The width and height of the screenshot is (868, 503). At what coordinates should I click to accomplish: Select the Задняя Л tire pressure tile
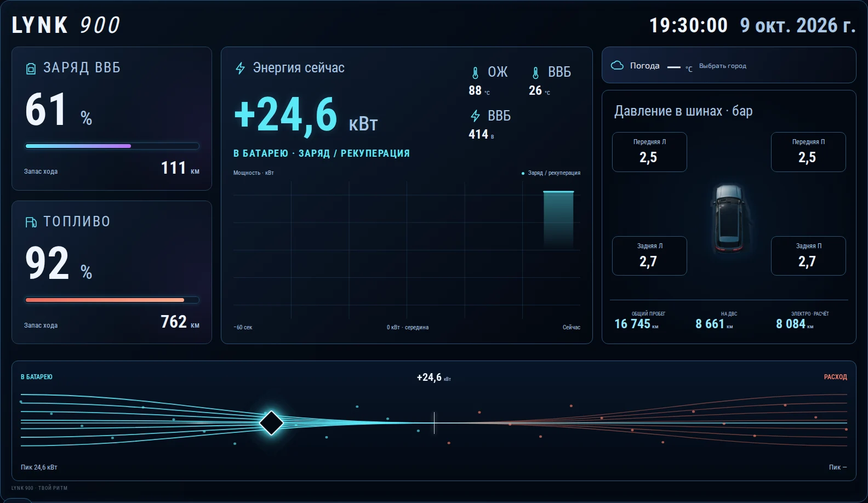click(649, 256)
